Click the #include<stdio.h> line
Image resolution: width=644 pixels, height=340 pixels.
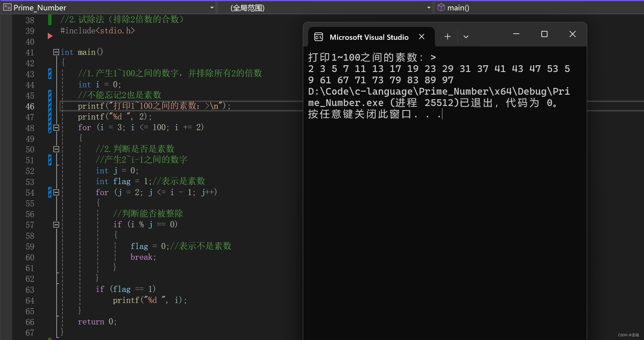[97, 31]
